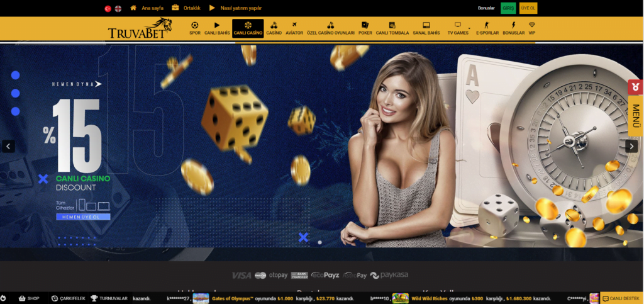Open the CANLI TOMBALA menu item
Viewport: 644px width, 304px height.
point(392,29)
